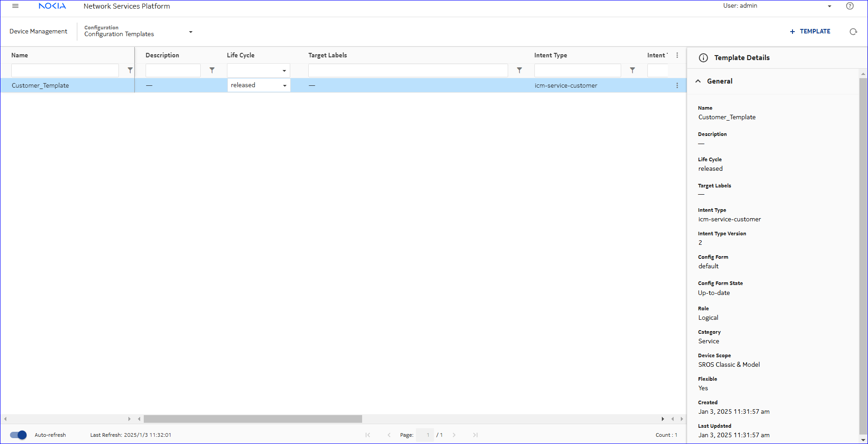Click the Template Details info icon

click(x=703, y=58)
